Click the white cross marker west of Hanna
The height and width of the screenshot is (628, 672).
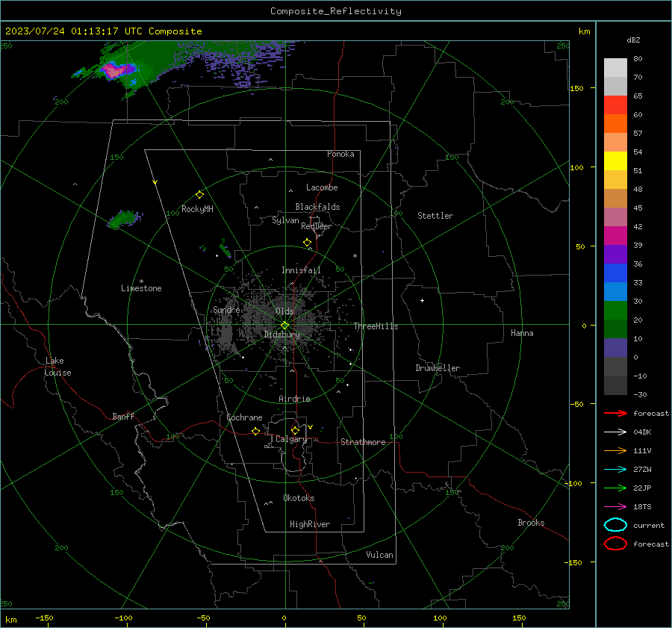422,300
